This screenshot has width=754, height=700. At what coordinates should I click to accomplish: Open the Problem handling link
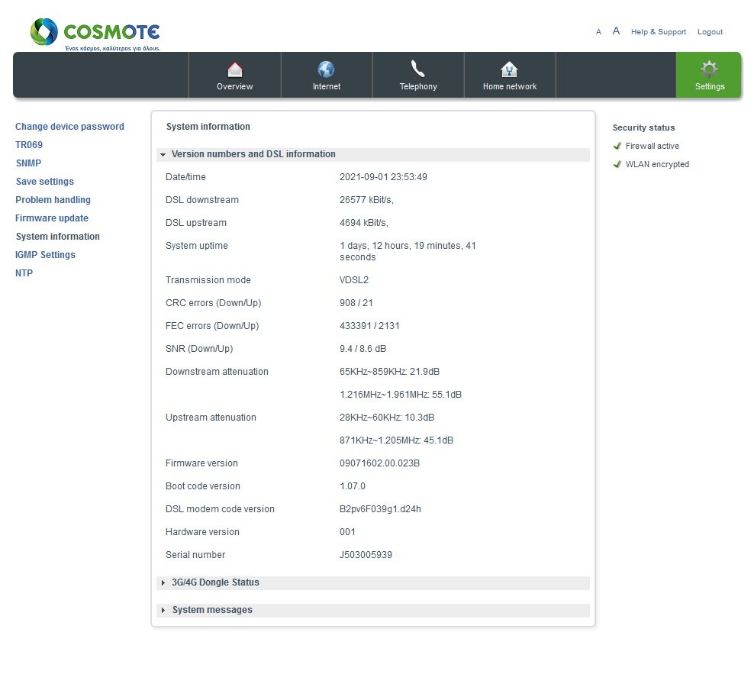click(x=53, y=200)
